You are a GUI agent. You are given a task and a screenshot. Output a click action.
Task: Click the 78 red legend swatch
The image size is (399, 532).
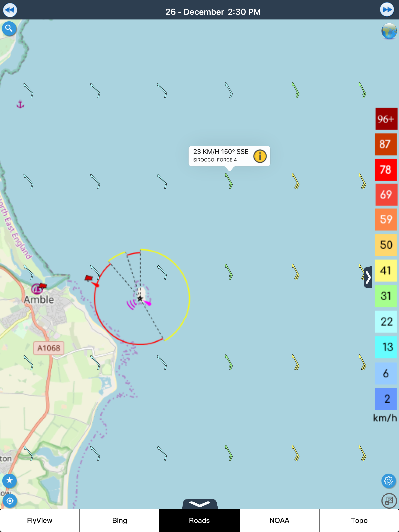[386, 170]
